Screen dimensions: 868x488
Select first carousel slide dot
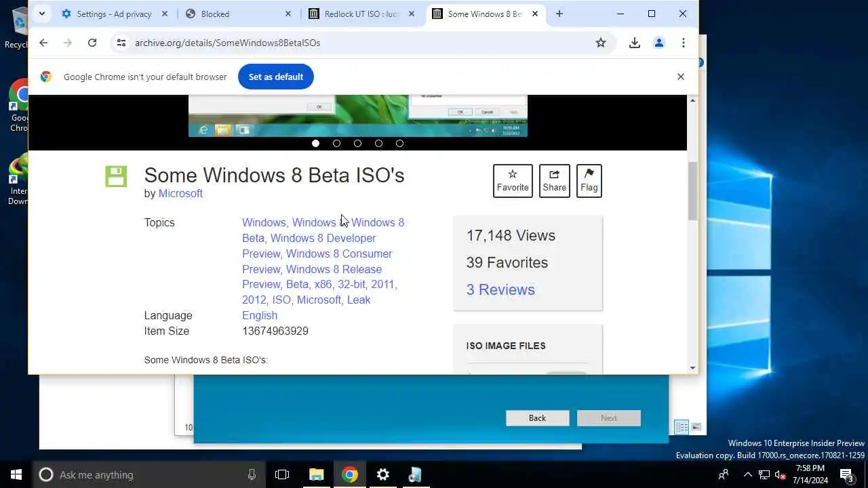coord(315,143)
